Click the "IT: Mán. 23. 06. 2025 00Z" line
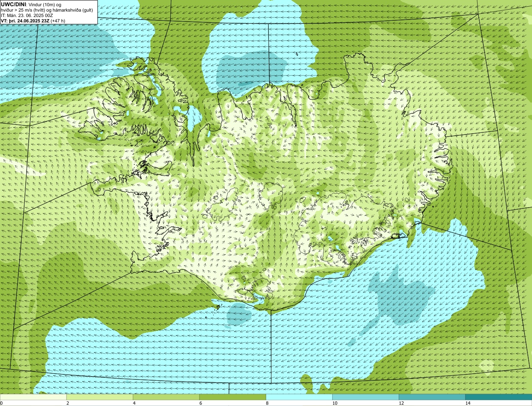532x406 pixels. click(27, 15)
